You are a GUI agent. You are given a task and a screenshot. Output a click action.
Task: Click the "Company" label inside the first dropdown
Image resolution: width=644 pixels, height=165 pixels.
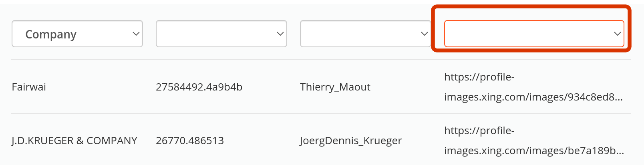tap(51, 34)
